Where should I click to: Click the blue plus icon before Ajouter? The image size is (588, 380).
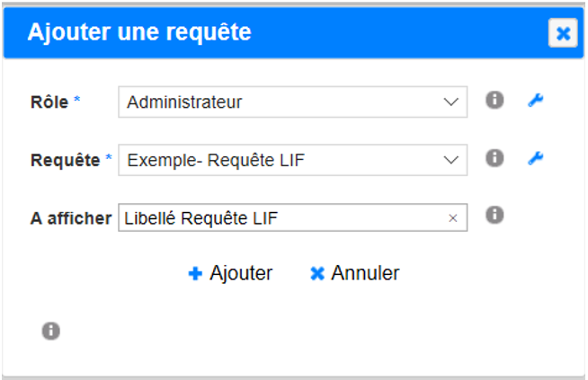click(195, 274)
